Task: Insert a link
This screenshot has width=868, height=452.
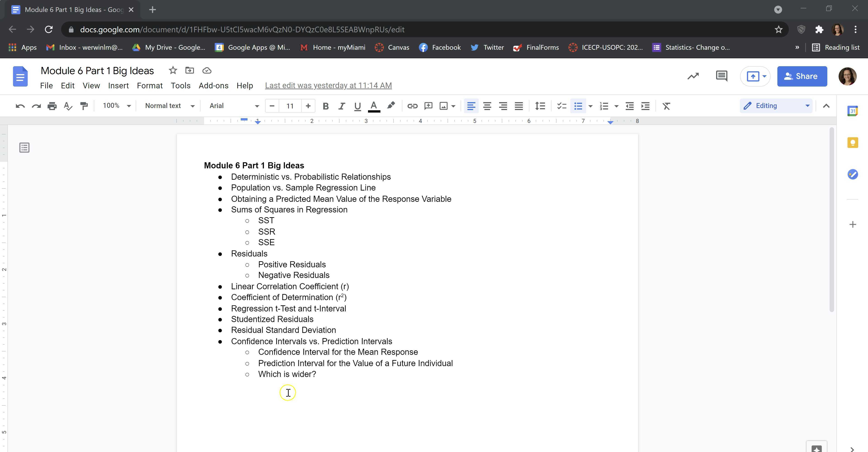Action: pyautogui.click(x=413, y=106)
